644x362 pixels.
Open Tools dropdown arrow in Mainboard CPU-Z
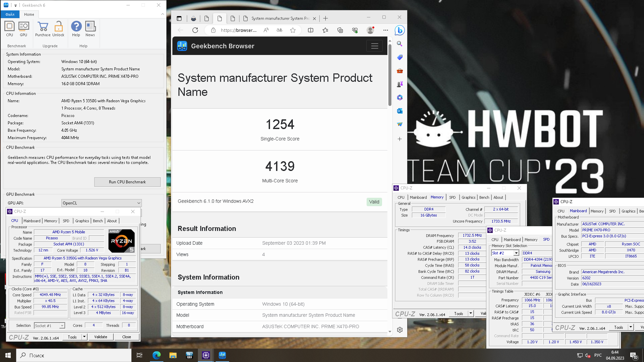(631, 327)
